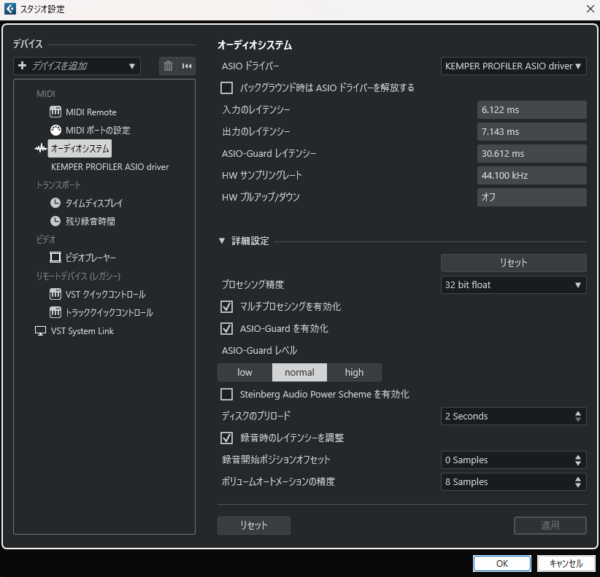This screenshot has height=577, width=600.
Task: Set ASIO-Guard level to low
Action: click(x=245, y=372)
